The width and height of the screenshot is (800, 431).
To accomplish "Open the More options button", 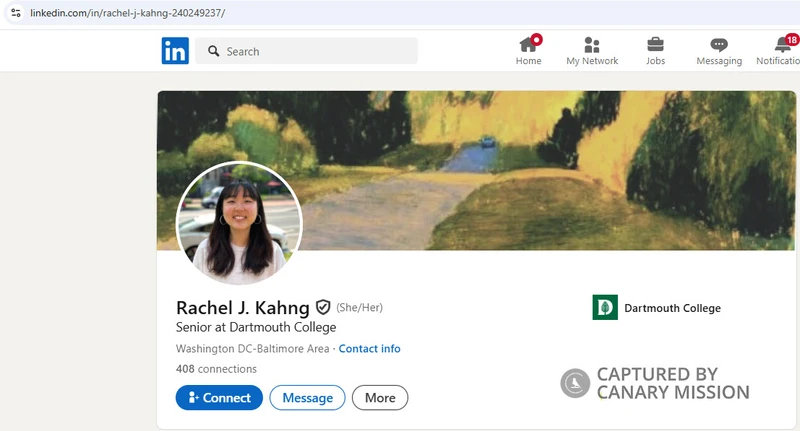I will click(380, 398).
